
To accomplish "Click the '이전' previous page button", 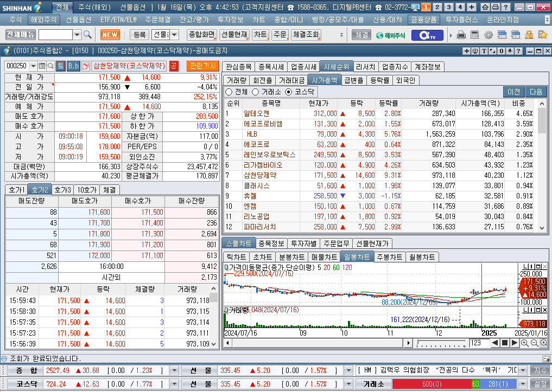I will point(513,92).
